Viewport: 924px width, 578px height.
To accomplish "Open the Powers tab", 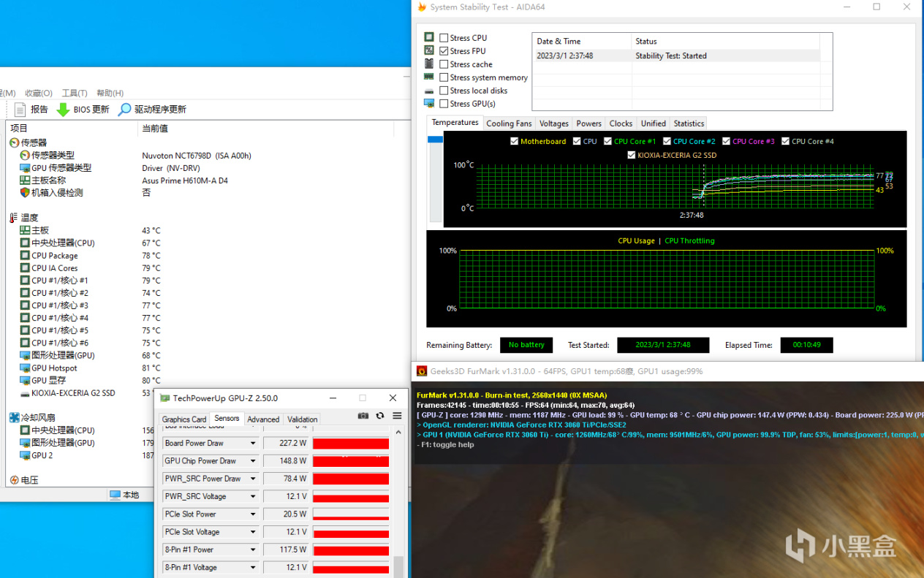I will tap(588, 123).
